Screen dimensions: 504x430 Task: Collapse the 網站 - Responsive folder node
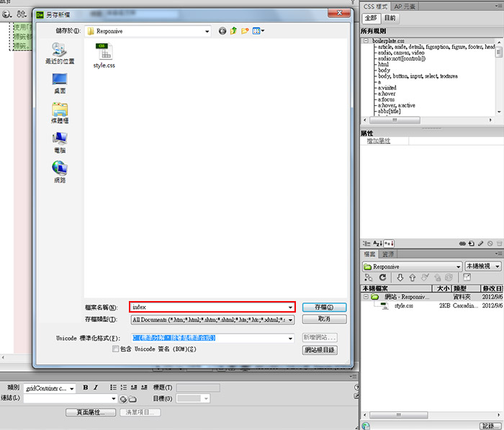(x=366, y=297)
